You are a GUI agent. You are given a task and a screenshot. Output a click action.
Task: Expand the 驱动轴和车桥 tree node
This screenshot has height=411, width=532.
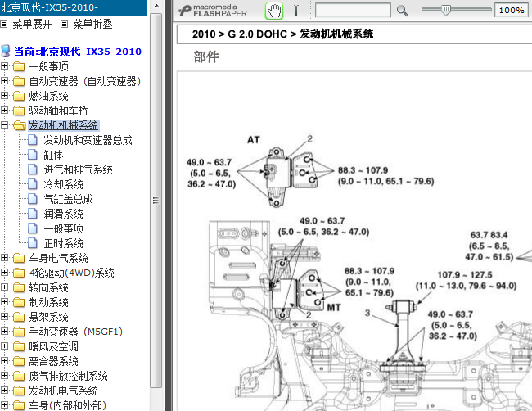4,111
